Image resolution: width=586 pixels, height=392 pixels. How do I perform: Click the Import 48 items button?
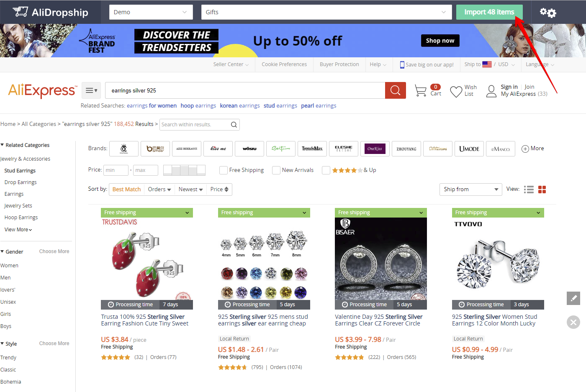[489, 12]
